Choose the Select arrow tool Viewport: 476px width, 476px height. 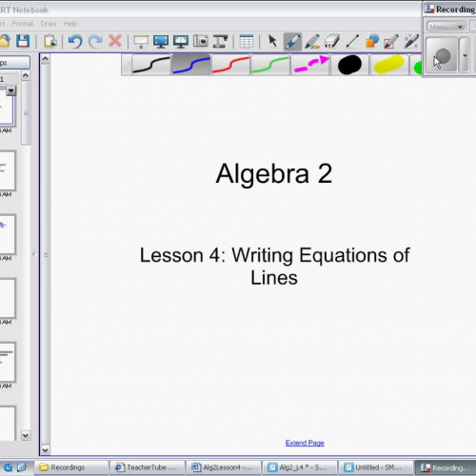click(272, 41)
